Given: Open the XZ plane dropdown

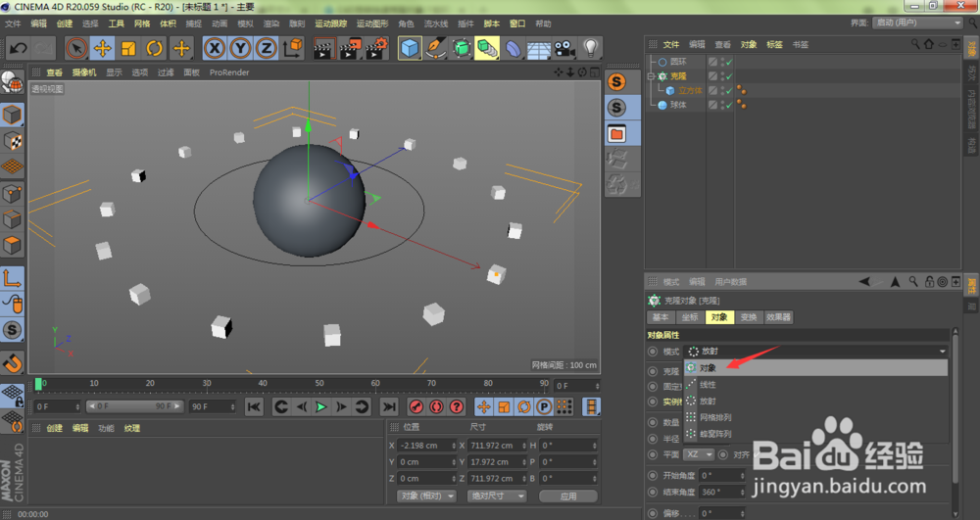Looking at the screenshot, I should (x=700, y=454).
